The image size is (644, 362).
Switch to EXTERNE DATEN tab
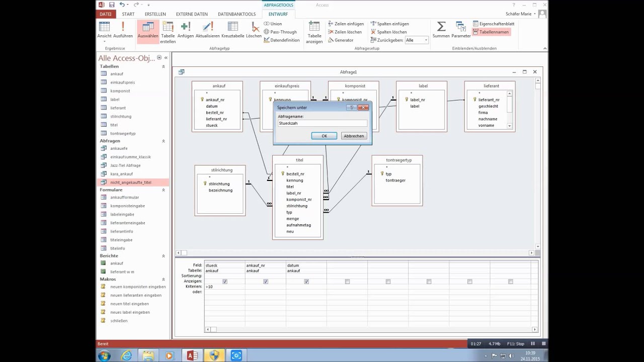192,14
